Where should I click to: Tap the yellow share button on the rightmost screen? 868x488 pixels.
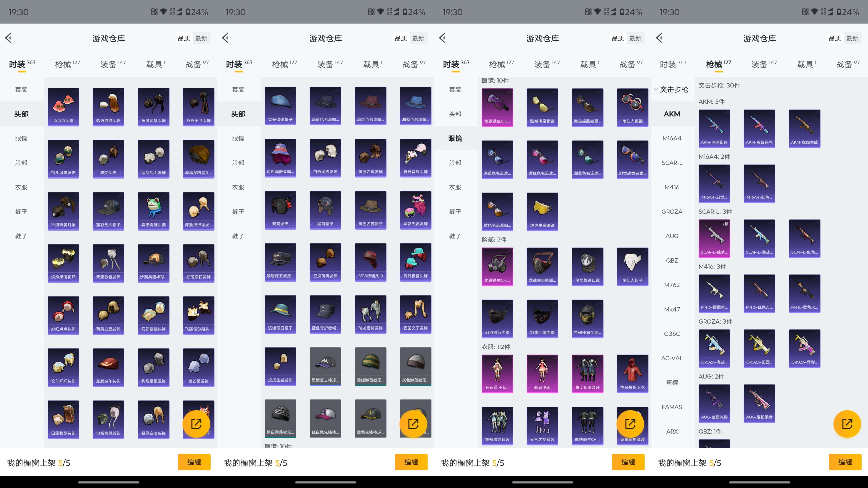[847, 424]
